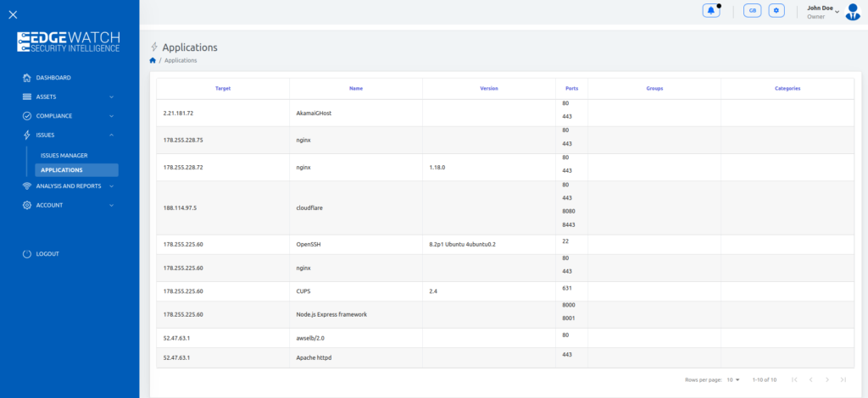Open notifications bell icon
868x398 pixels.
tap(711, 10)
